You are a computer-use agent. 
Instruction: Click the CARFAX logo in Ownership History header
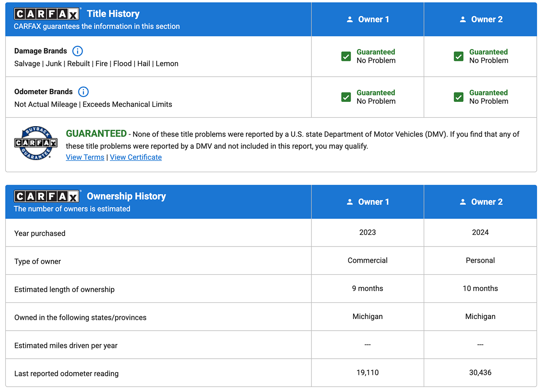(x=47, y=196)
